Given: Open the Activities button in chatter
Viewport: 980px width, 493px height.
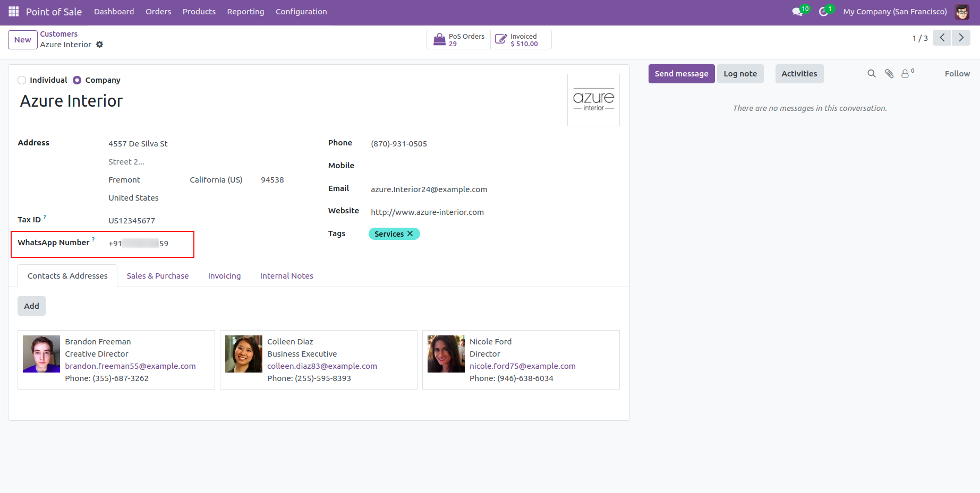Looking at the screenshot, I should (x=799, y=74).
